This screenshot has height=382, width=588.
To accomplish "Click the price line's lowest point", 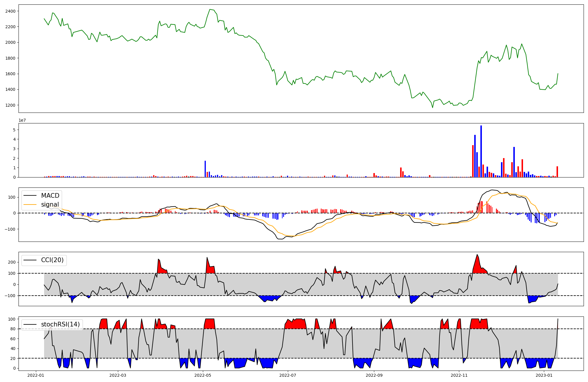I will click(432, 108).
